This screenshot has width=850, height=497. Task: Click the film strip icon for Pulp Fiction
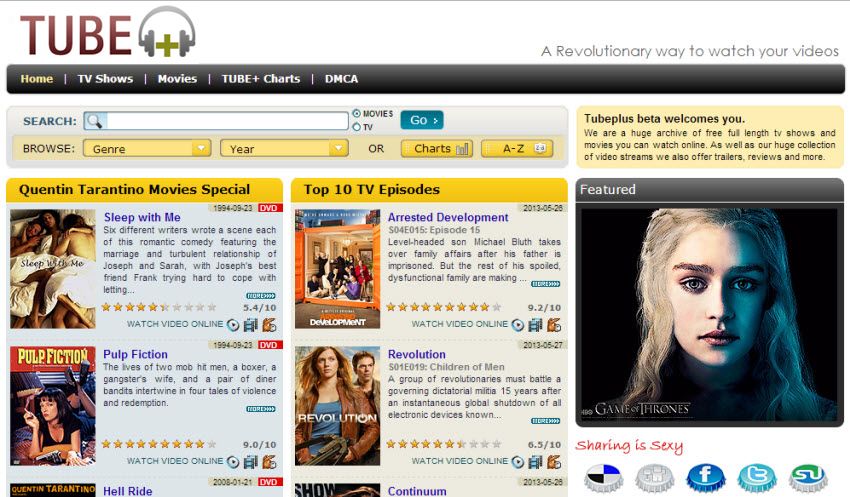[250, 462]
